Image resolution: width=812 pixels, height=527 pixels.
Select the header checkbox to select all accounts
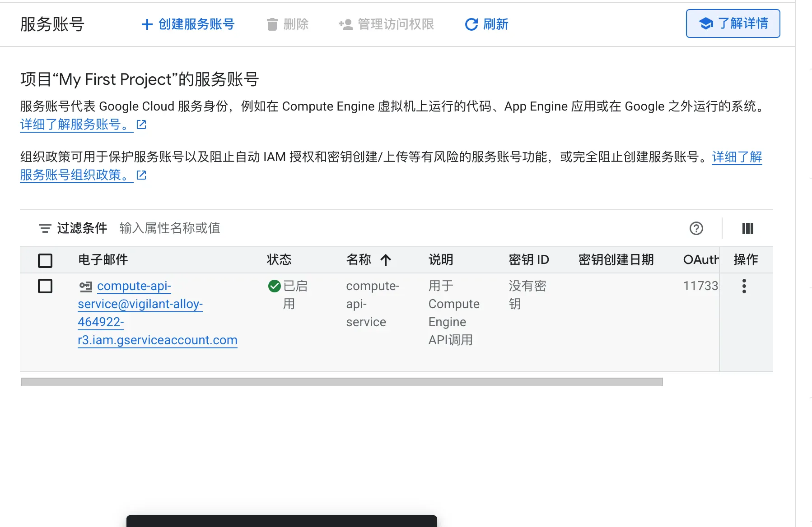(x=45, y=260)
